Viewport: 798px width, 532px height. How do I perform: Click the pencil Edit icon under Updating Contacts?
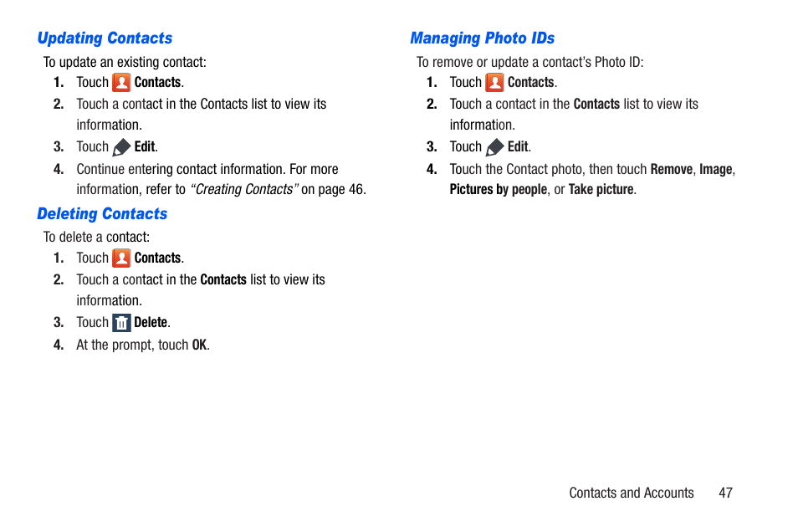(x=121, y=147)
